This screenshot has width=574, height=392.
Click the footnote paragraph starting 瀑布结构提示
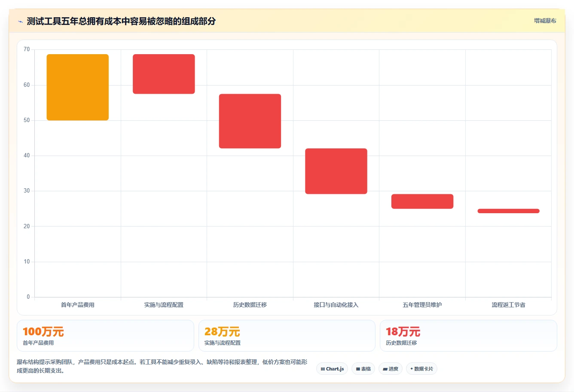pos(162,366)
